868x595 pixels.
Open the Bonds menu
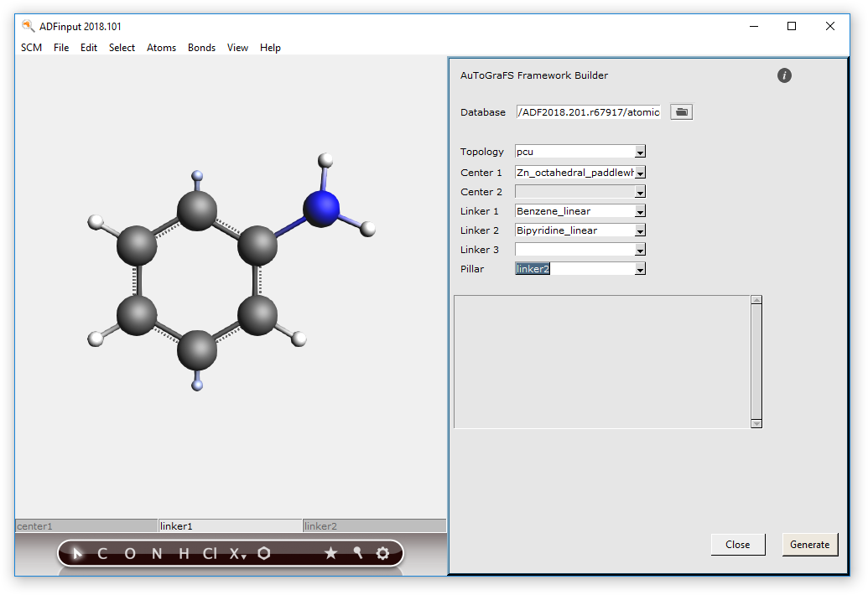(201, 48)
